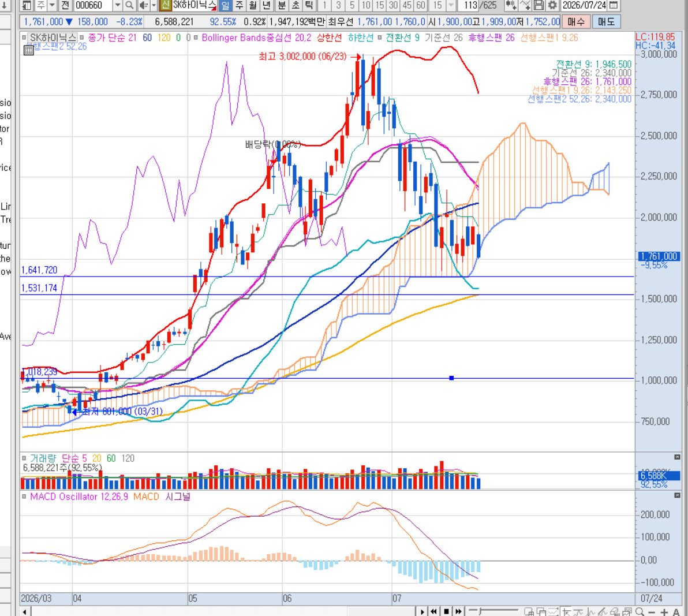Click the zoom-out minus icon
Screen dimensions: 688x616
(x=652, y=612)
